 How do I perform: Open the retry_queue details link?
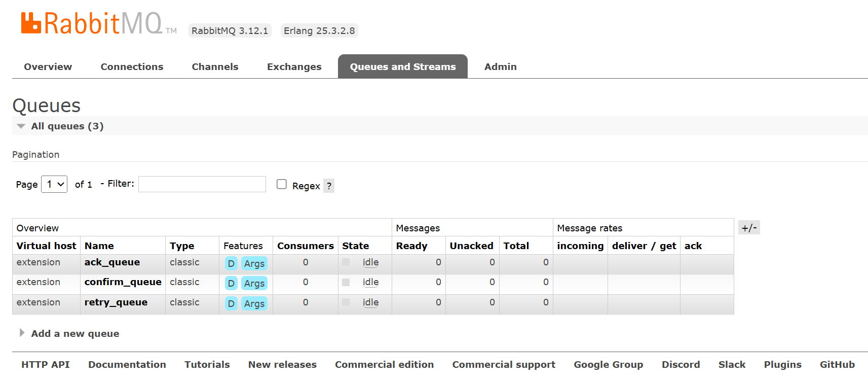pyautogui.click(x=116, y=302)
